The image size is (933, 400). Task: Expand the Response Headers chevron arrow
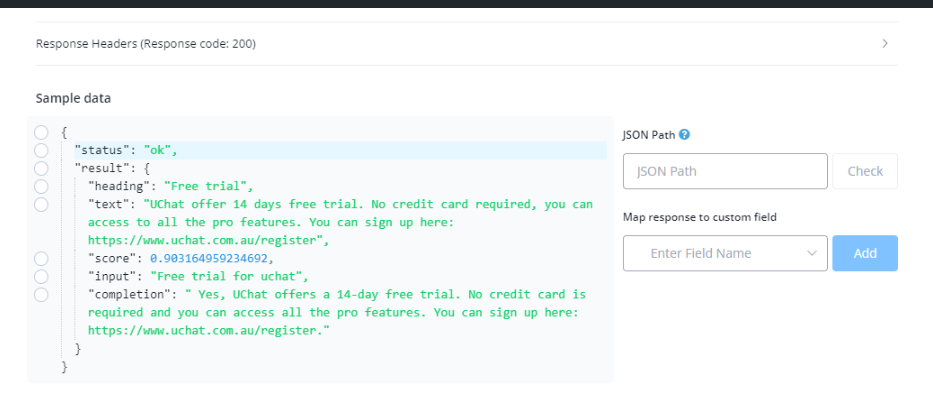click(x=885, y=44)
